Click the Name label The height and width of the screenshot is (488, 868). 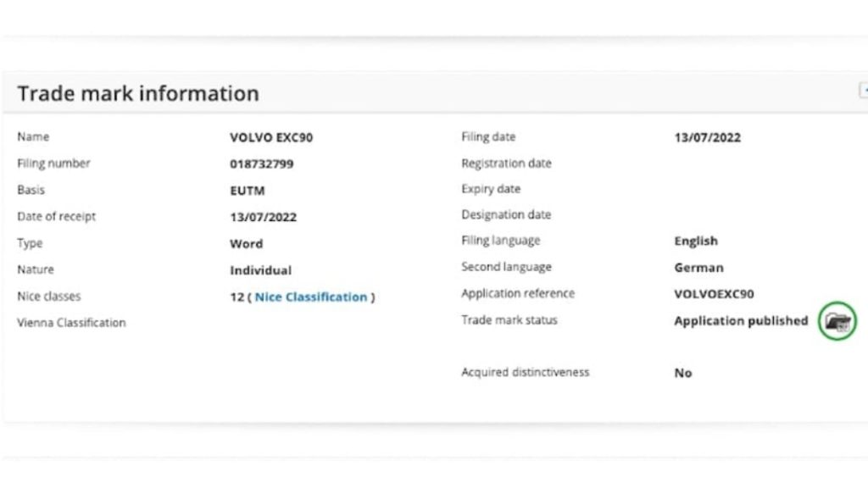[33, 137]
